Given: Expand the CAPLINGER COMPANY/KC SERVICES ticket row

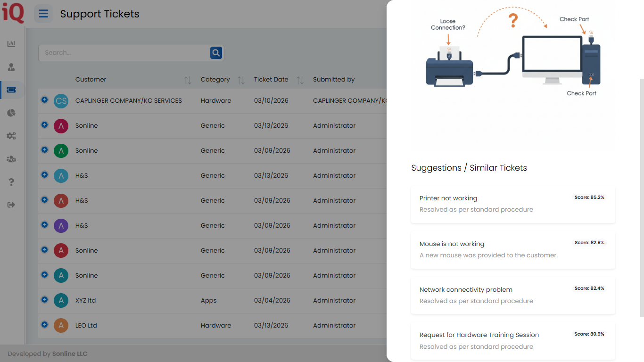Looking at the screenshot, I should (44, 99).
